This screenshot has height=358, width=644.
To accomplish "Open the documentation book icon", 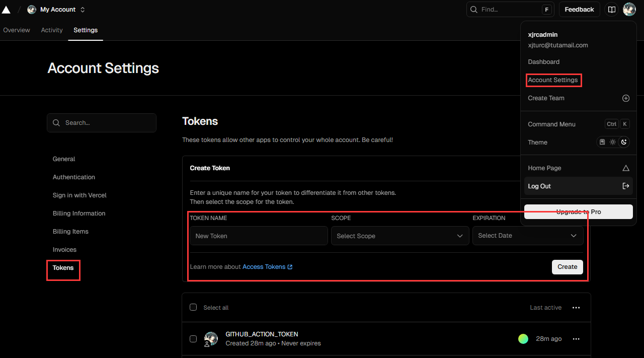I will point(611,10).
